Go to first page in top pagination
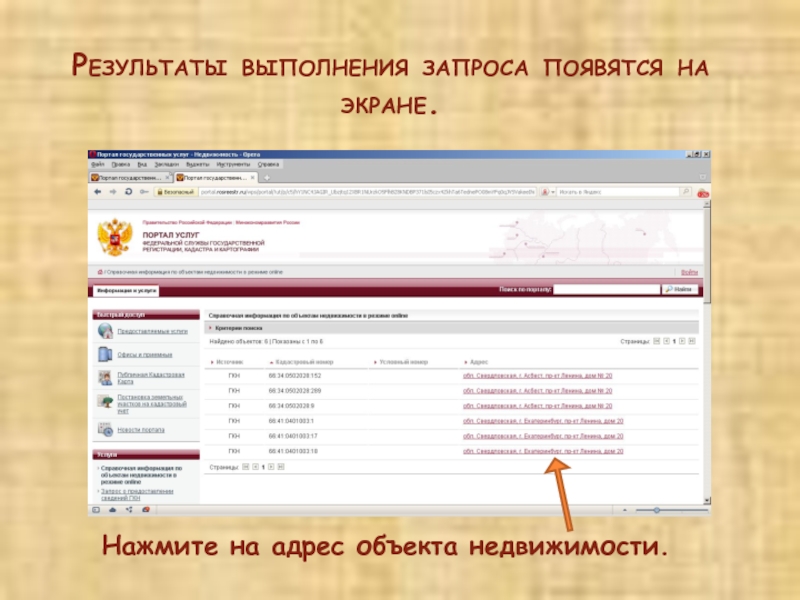The width and height of the screenshot is (800, 600). [x=657, y=341]
